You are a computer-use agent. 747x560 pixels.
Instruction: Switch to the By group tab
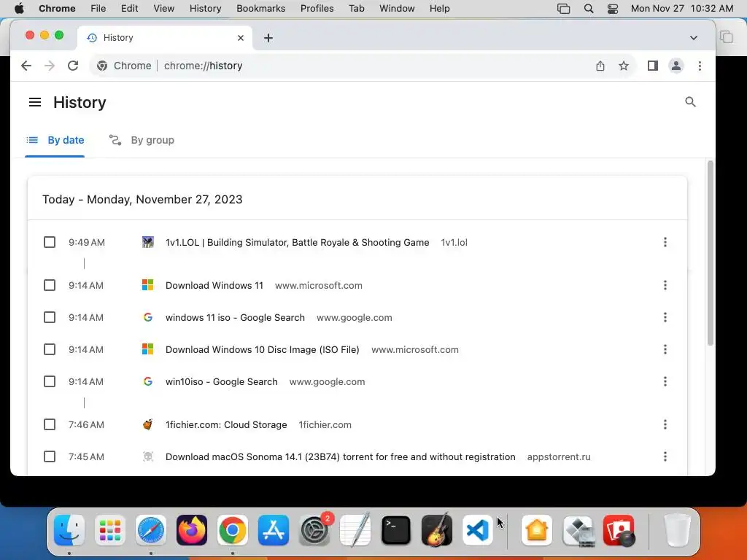coord(142,140)
